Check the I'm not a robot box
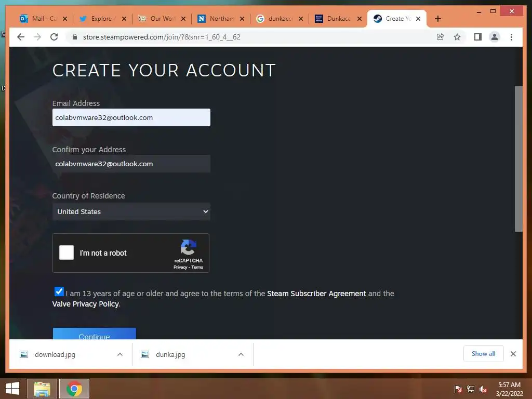 pos(66,253)
